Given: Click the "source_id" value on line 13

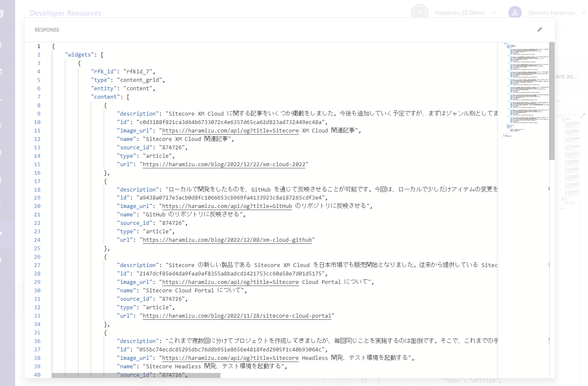Looking at the screenshot, I should [172, 148].
